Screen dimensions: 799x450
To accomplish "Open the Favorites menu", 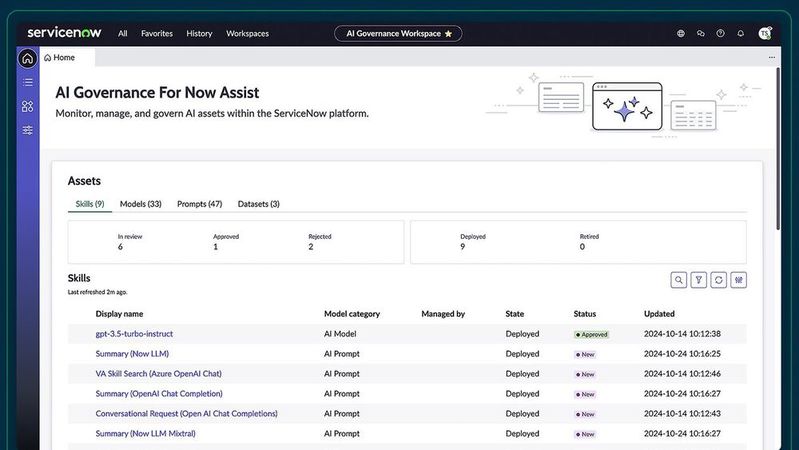I will pyautogui.click(x=157, y=34).
